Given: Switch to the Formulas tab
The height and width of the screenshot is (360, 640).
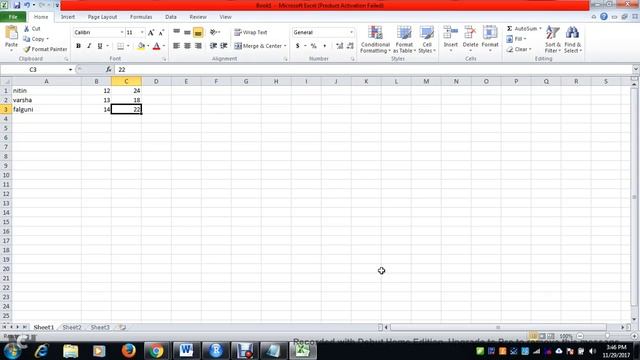Looking at the screenshot, I should (x=141, y=17).
